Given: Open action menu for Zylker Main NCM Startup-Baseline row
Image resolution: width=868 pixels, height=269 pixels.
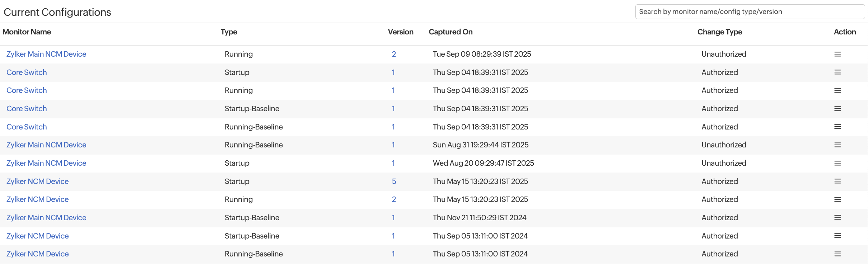Looking at the screenshot, I should tap(837, 218).
